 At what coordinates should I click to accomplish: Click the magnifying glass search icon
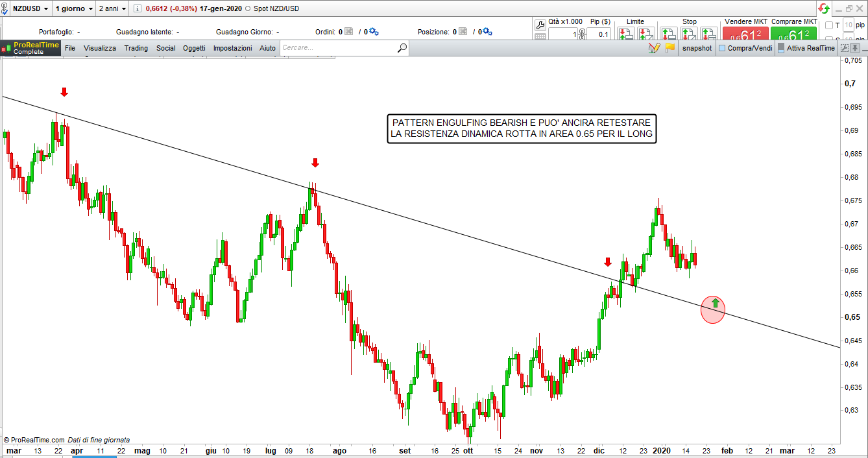[402, 47]
